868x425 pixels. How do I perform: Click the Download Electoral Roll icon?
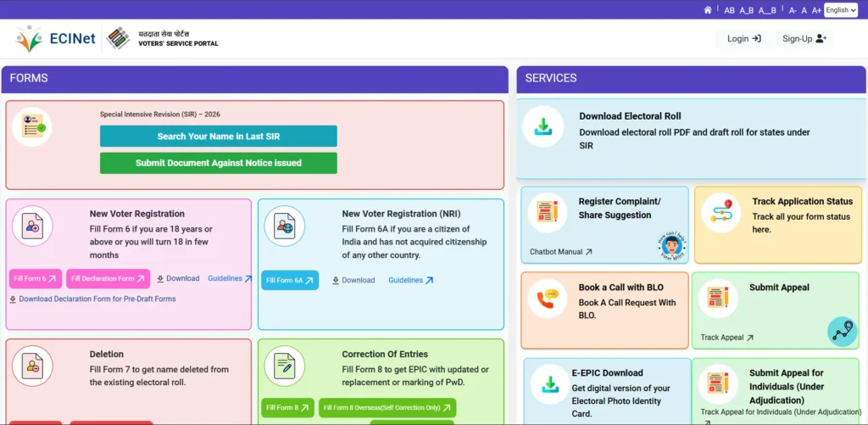542,127
